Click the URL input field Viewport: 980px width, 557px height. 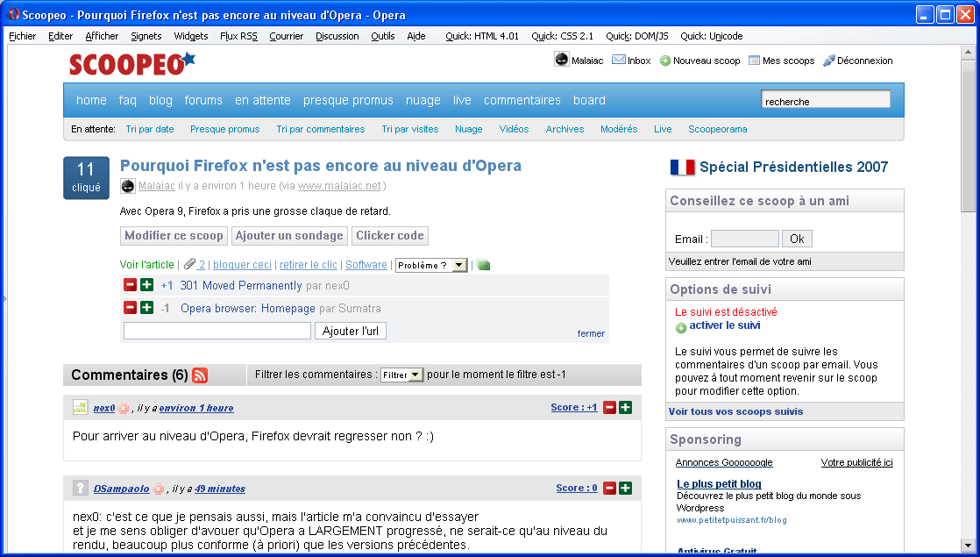click(x=217, y=331)
